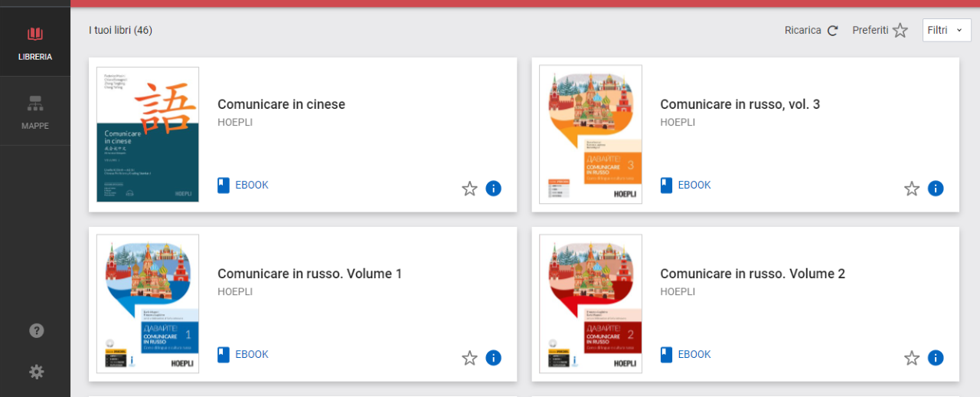Click the title "Comunicare in russo, vol. 3"
This screenshot has width=980, height=397.
[x=740, y=104]
